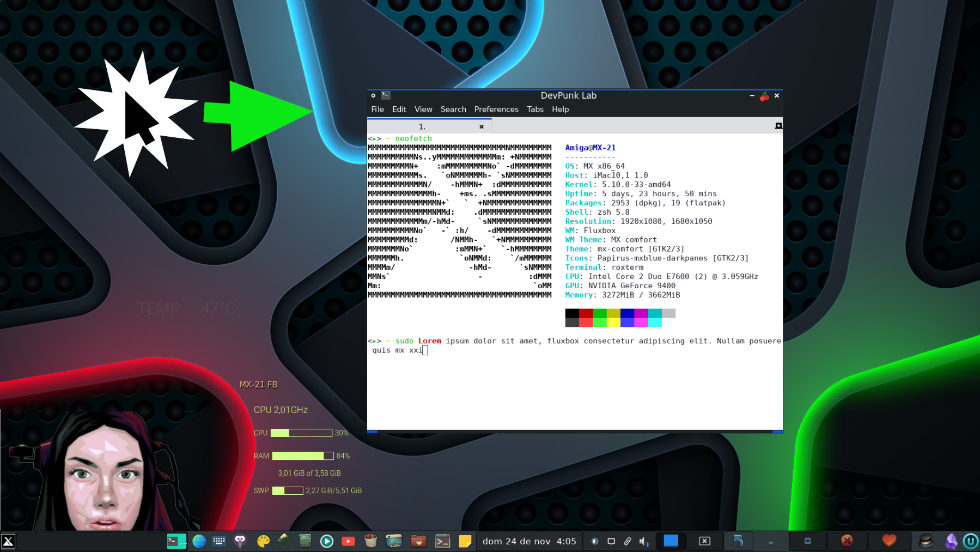Click the purple crystal icon
This screenshot has width=980, height=552.
click(951, 541)
